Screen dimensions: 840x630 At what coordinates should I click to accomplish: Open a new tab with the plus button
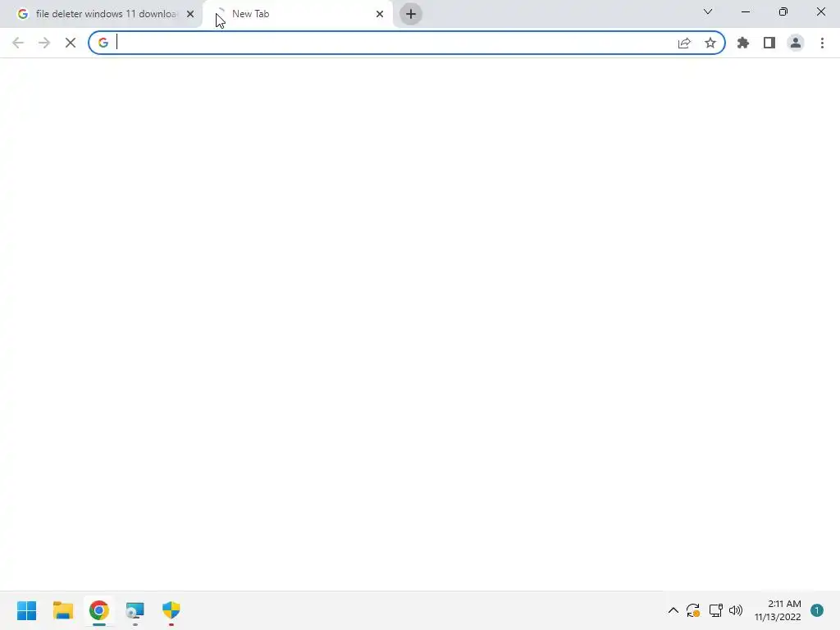point(411,14)
